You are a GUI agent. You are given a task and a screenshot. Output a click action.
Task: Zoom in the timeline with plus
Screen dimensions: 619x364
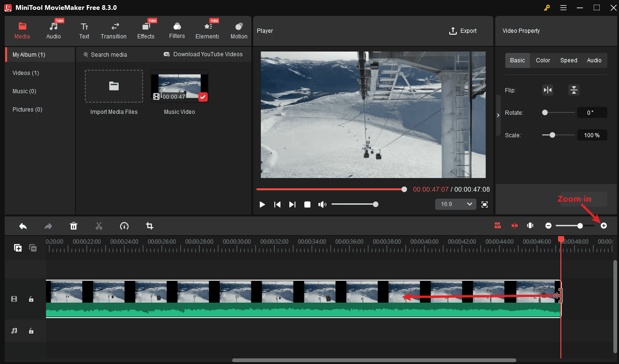604,226
